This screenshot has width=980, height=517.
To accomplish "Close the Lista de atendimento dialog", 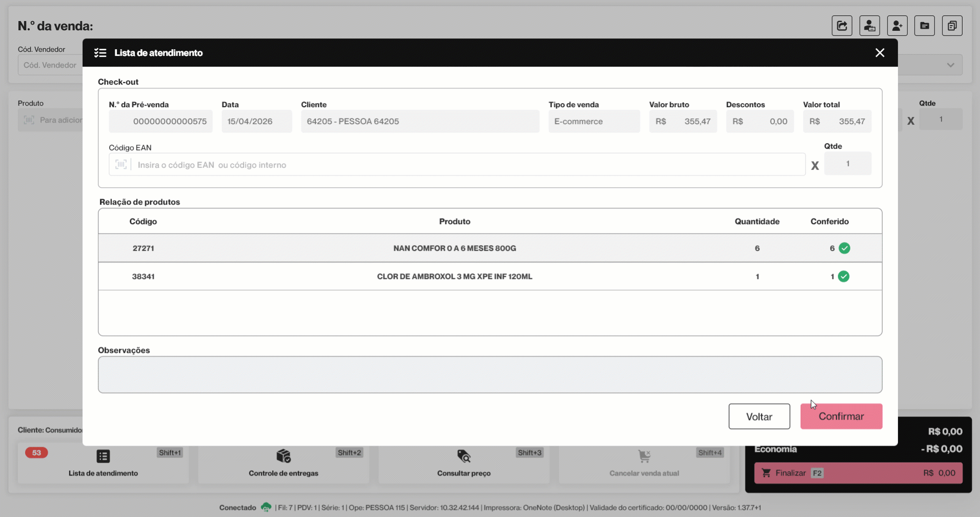I will click(x=880, y=53).
